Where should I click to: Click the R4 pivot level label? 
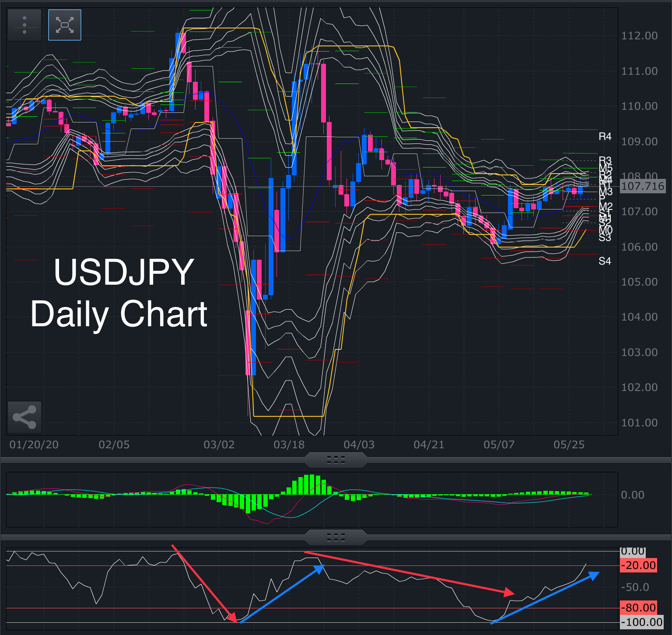605,136
